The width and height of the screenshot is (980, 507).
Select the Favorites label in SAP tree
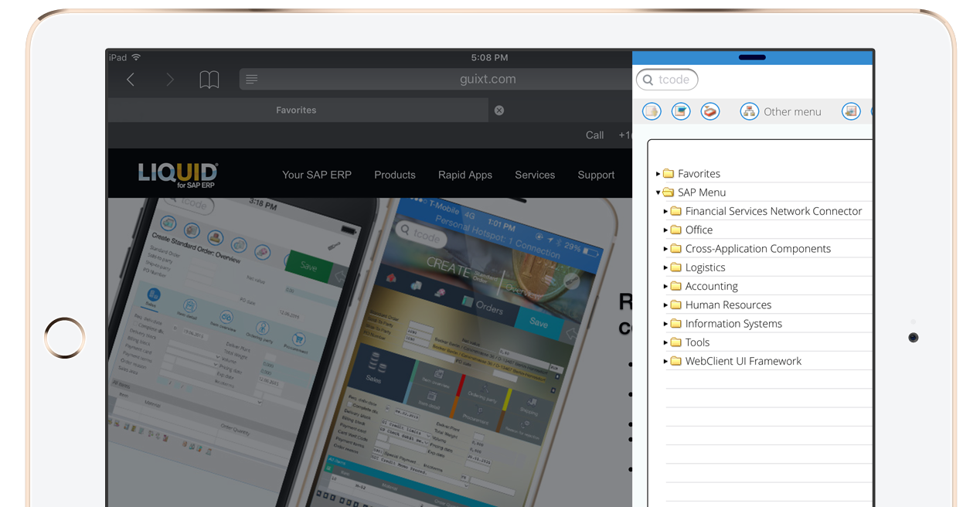(x=699, y=174)
